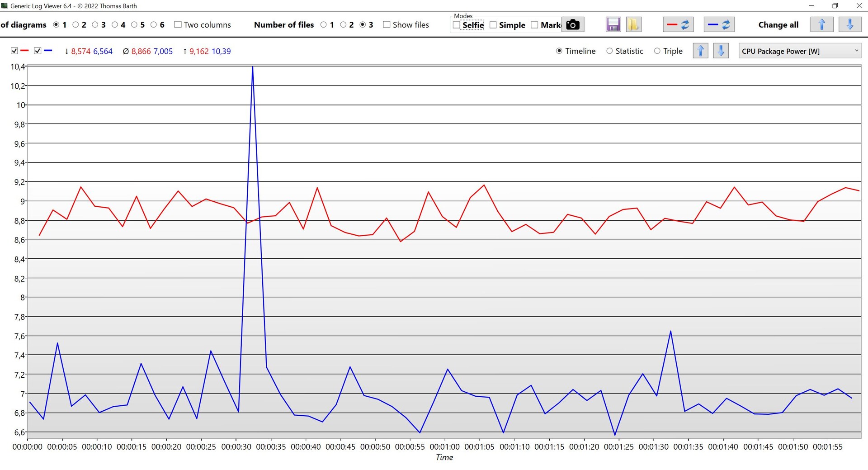Enable the Simple mode checkbox
868x470 pixels.
pos(493,25)
